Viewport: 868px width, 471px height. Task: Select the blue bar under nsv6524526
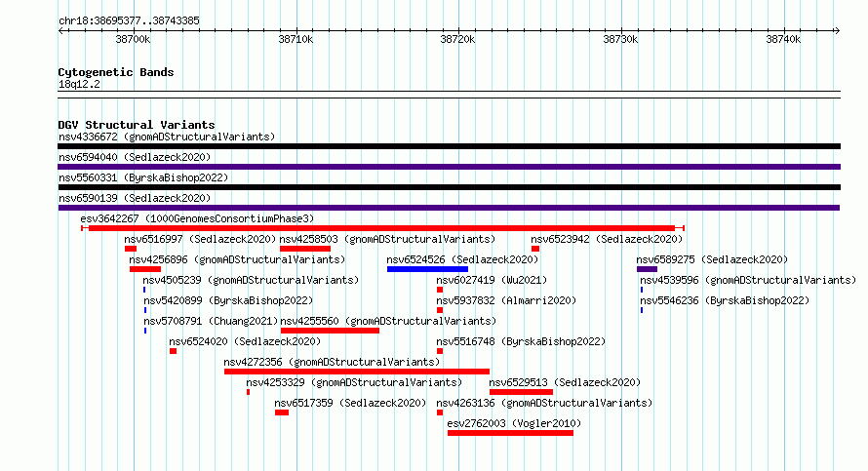point(427,269)
